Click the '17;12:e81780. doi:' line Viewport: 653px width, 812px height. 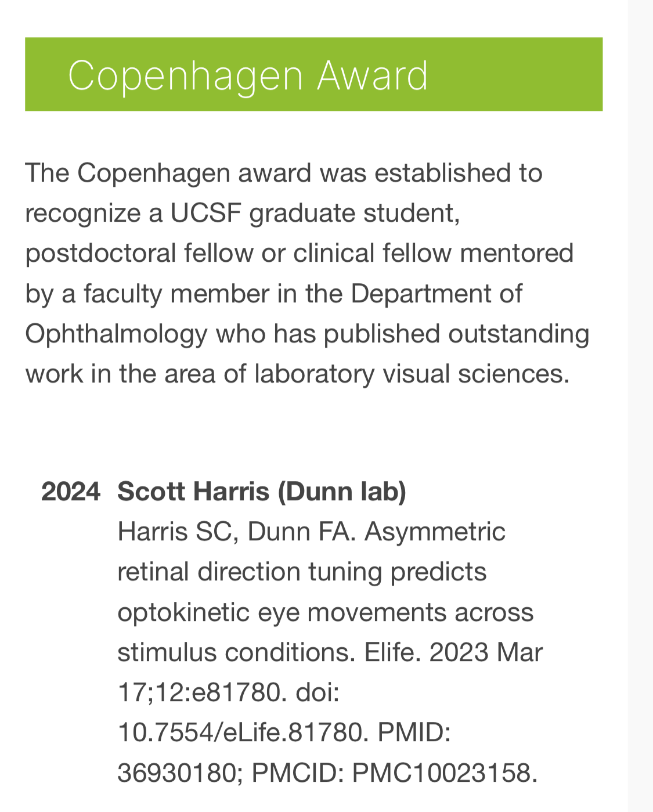(228, 693)
